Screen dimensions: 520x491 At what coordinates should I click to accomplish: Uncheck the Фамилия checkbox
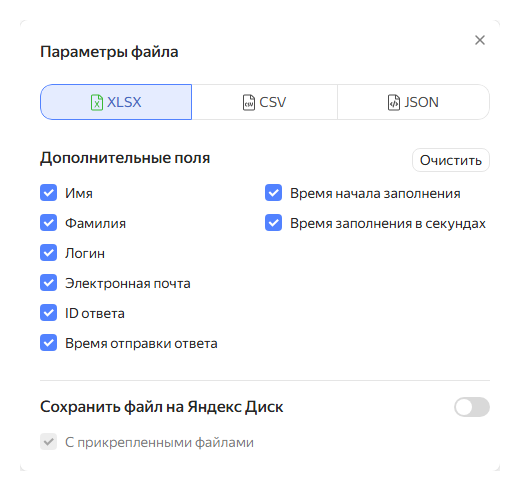(49, 223)
